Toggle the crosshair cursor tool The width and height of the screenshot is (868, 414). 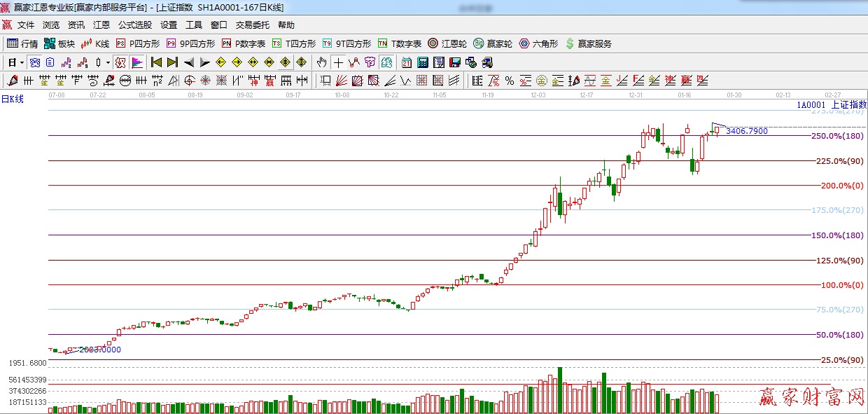[337, 62]
